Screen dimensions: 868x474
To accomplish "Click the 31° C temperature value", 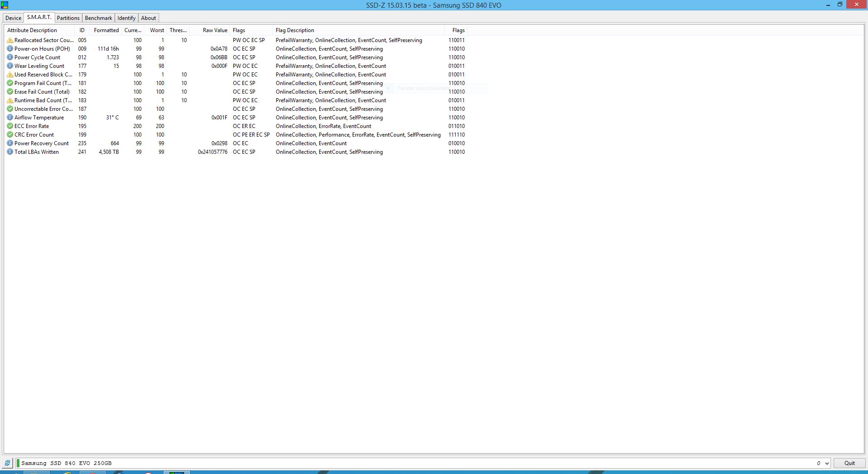I will [113, 118].
